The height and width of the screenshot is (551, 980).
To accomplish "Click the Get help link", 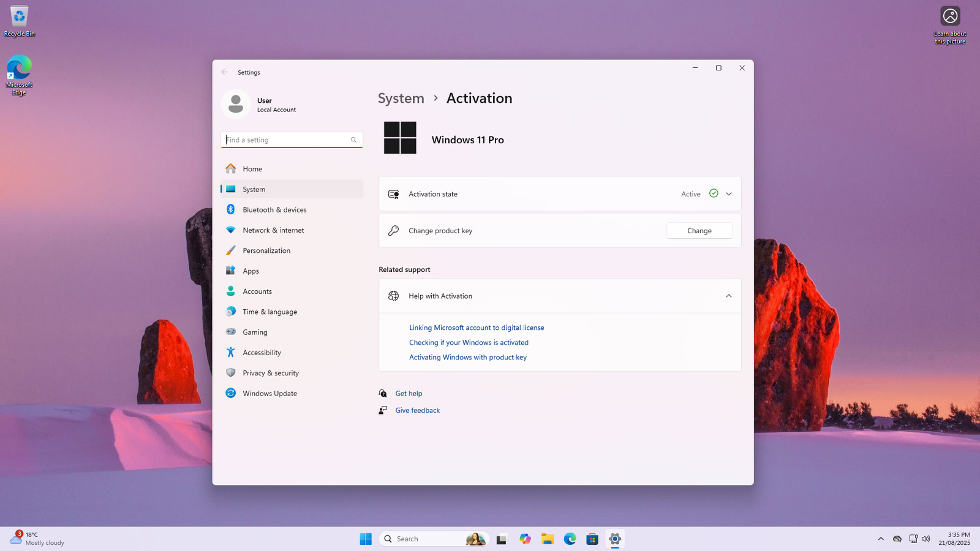I will (409, 394).
